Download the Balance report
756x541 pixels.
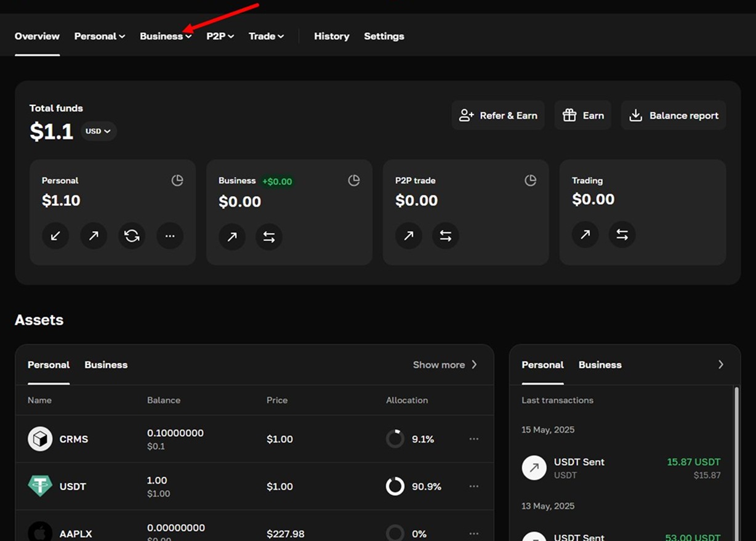(x=674, y=115)
